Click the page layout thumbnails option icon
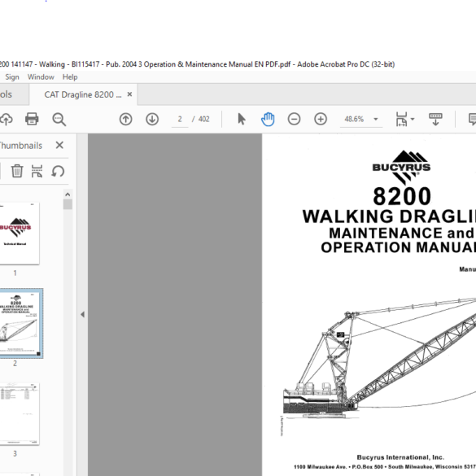 [x=37, y=171]
